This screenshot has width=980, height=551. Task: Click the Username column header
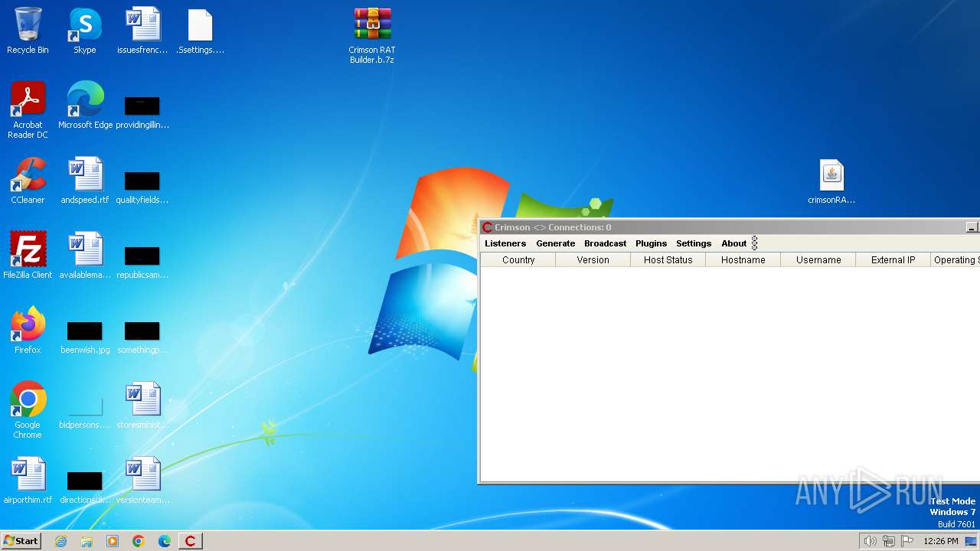818,260
